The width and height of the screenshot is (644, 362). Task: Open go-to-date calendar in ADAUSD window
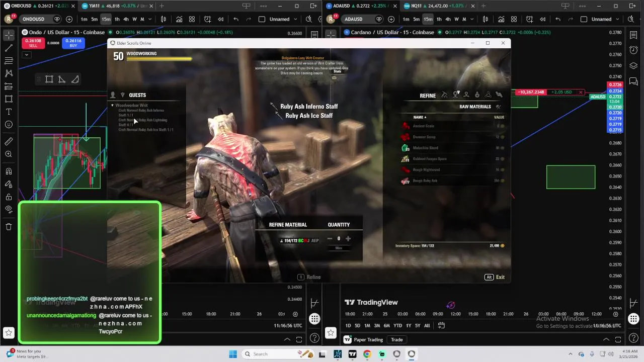(441, 326)
